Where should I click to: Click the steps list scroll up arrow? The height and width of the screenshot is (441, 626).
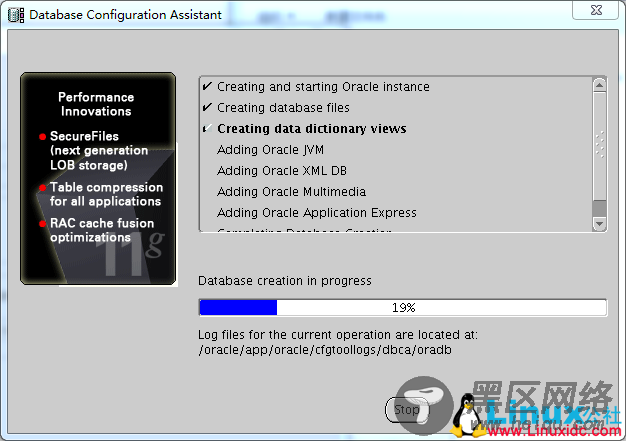point(600,85)
